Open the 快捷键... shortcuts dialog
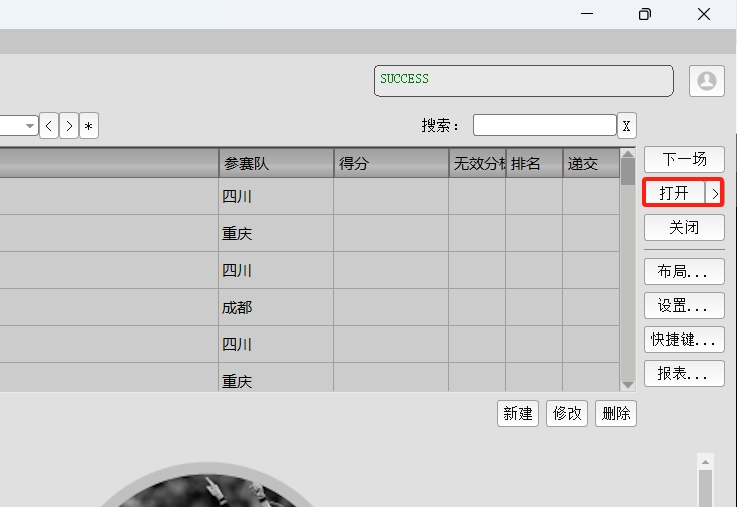Viewport: 737px width, 507px height. (684, 339)
